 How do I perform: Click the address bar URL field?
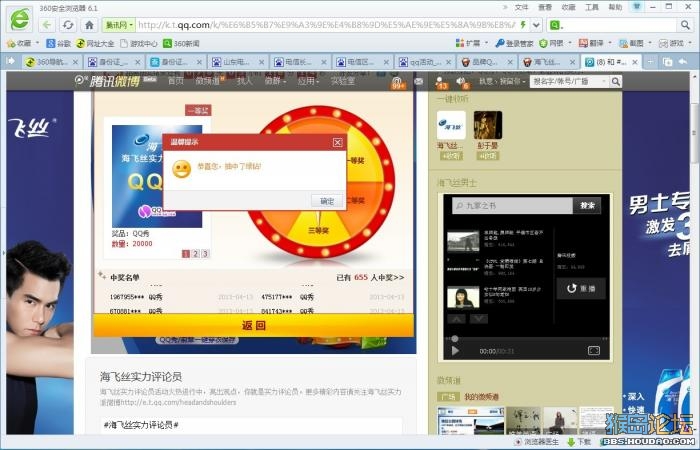point(326,25)
